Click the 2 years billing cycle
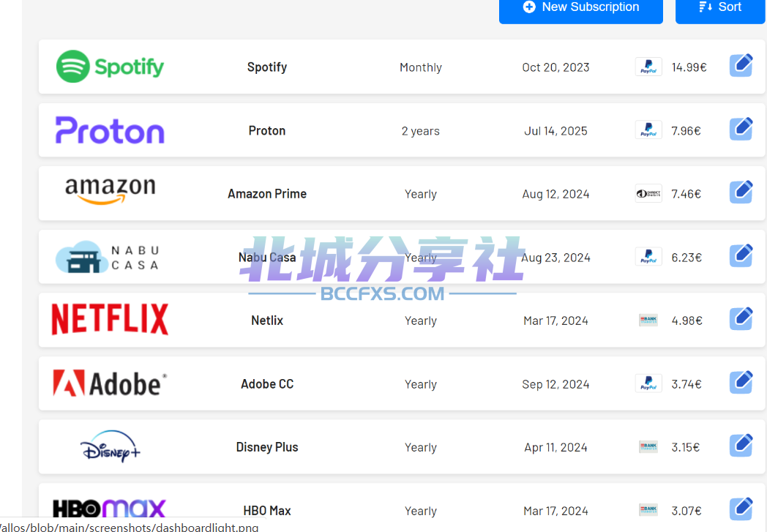This screenshot has width=767, height=532. click(421, 130)
